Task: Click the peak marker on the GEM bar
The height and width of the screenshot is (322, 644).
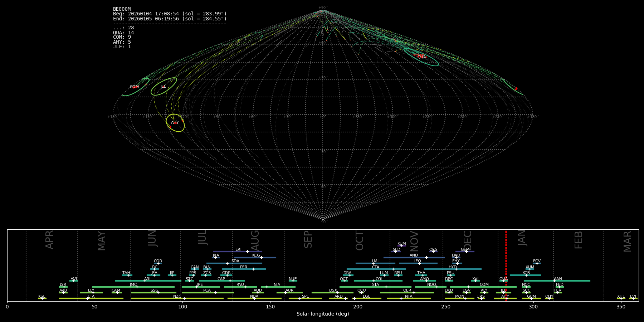Action: pos(466,252)
